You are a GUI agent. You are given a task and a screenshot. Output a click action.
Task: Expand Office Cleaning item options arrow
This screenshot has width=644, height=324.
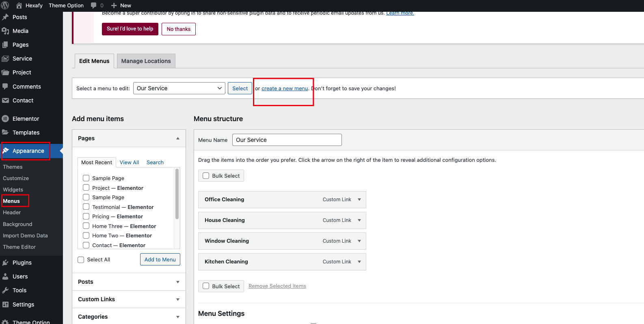pyautogui.click(x=359, y=200)
